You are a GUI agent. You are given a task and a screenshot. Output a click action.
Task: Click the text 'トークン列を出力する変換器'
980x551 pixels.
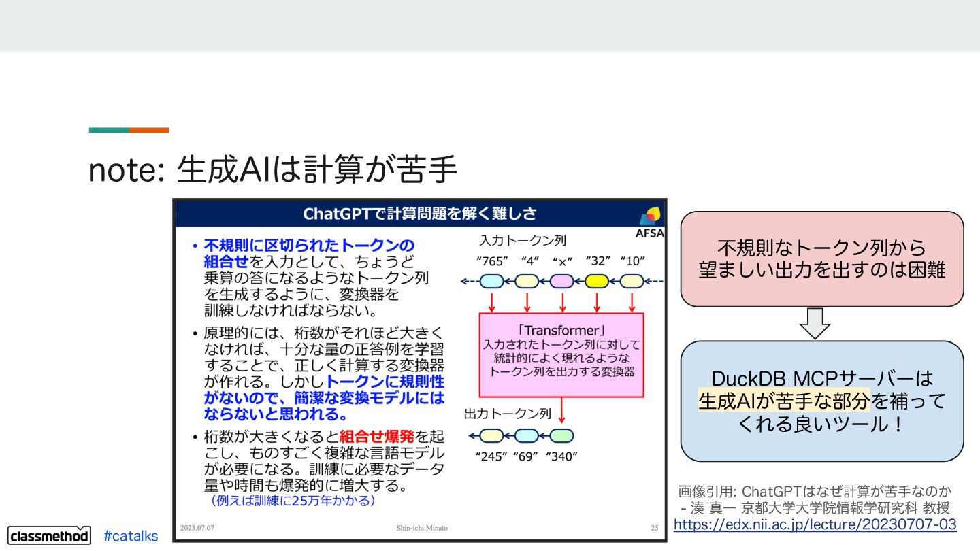pyautogui.click(x=562, y=371)
